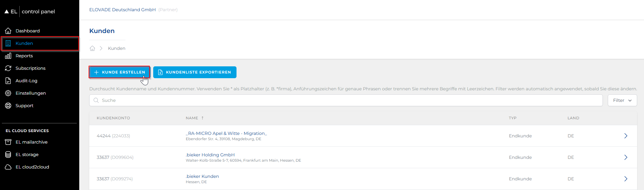The height and width of the screenshot is (190, 644).
Task: Select Kunden in the sidebar menu
Action: [x=24, y=43]
